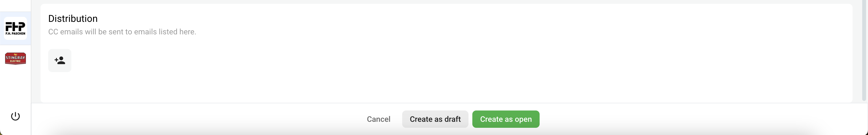Click the FHP logo thumbnail in sidebar

[15, 29]
